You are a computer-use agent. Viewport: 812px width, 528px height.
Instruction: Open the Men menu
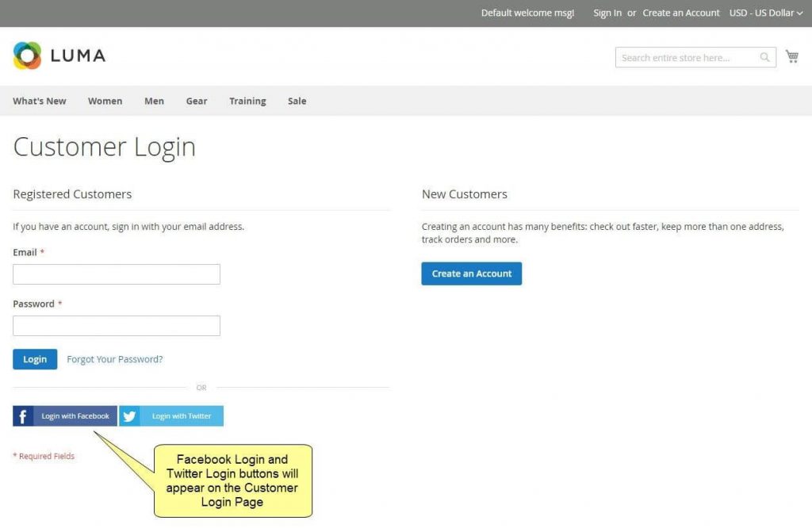[155, 101]
